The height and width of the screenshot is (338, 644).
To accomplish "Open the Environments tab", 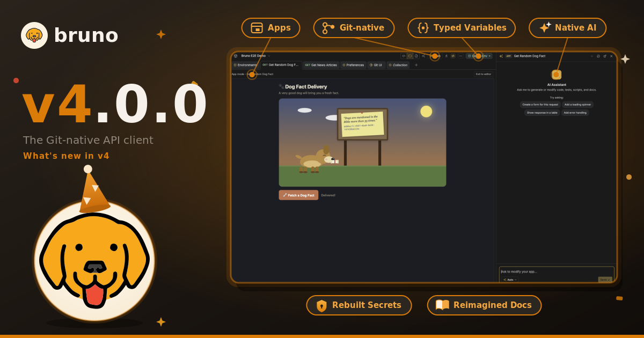I will point(246,65).
